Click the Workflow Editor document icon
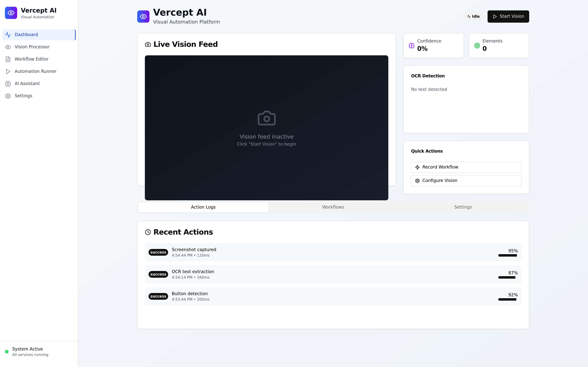 coord(8,59)
